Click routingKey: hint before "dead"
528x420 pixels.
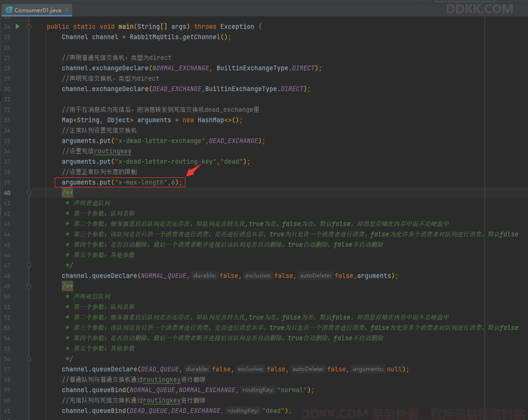coord(243,411)
